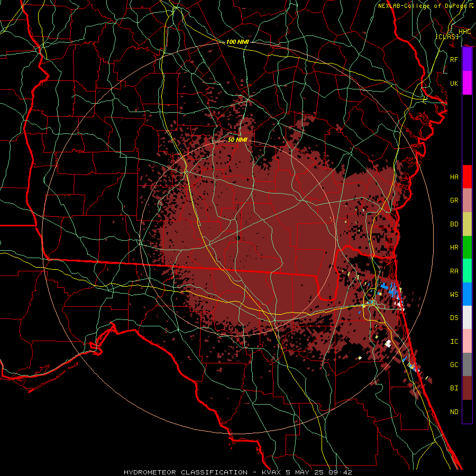The width and height of the screenshot is (476, 476).
Task: Click the HA legend label
Action: (x=454, y=177)
